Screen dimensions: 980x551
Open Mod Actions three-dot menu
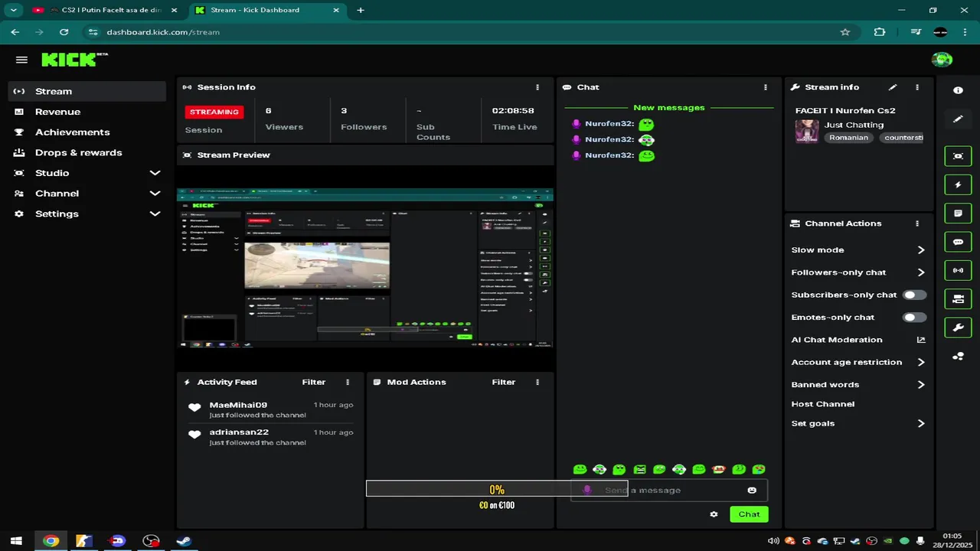click(x=537, y=382)
